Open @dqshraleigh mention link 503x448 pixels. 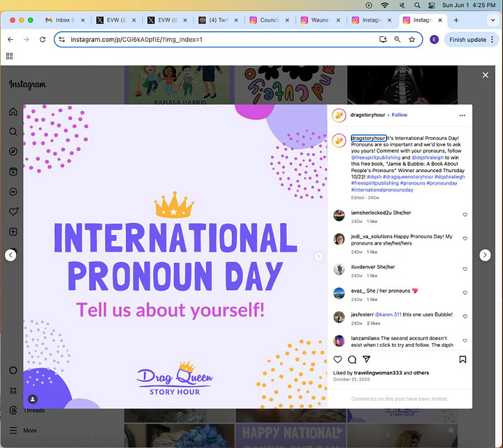pyautogui.click(x=428, y=157)
